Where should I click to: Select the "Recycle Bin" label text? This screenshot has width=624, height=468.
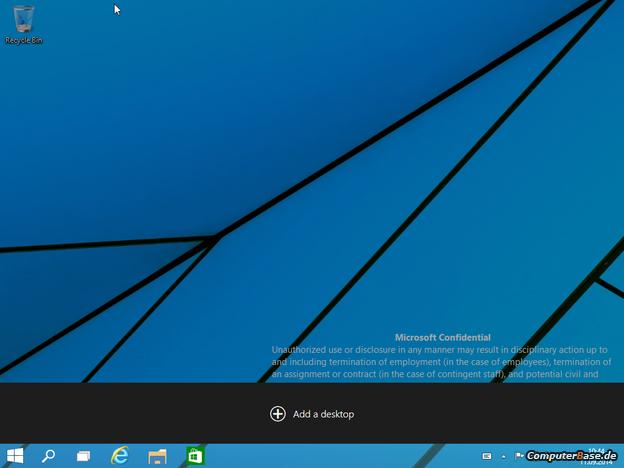pyautogui.click(x=23, y=41)
